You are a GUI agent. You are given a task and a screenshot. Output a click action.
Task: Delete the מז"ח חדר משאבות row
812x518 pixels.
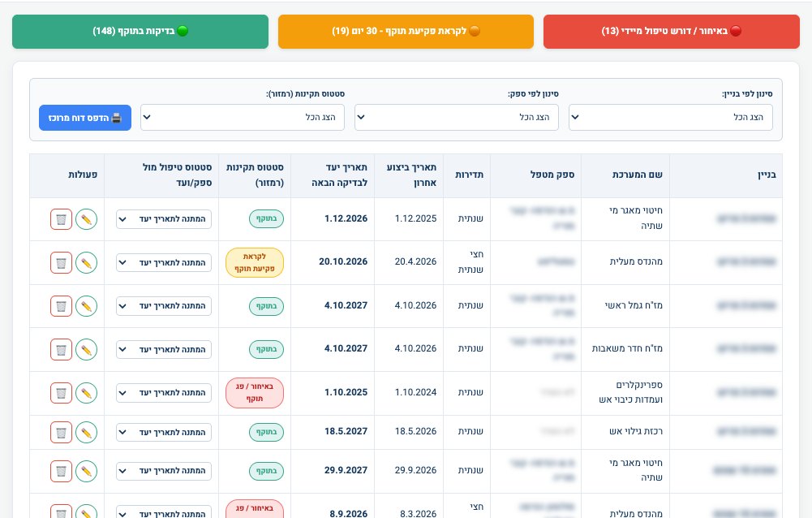point(61,349)
